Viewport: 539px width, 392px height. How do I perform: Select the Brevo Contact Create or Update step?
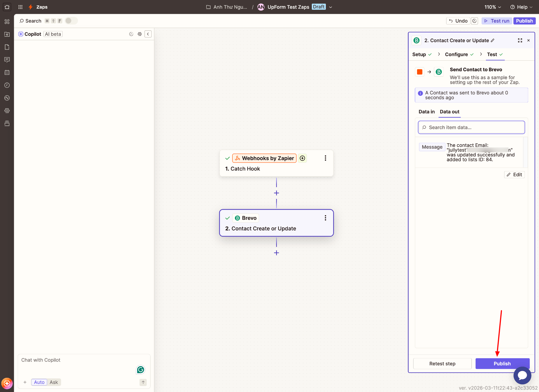[x=276, y=223]
